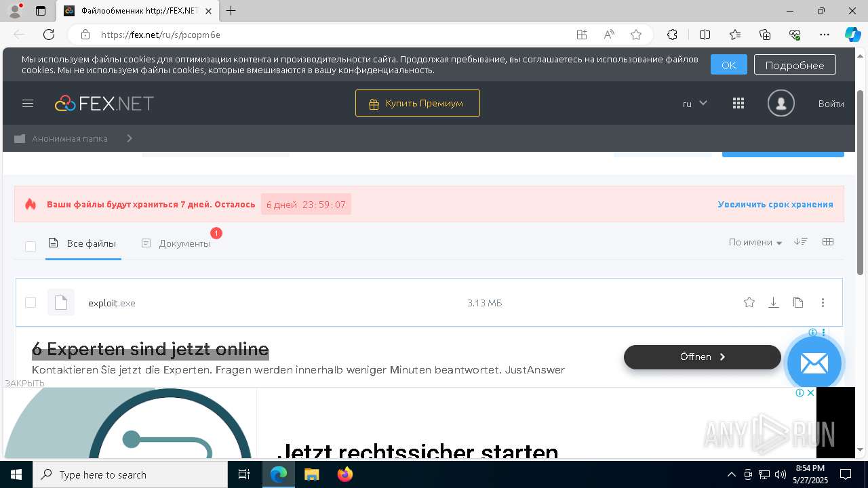
Task: Open File Explorer from taskbar
Action: (x=311, y=474)
